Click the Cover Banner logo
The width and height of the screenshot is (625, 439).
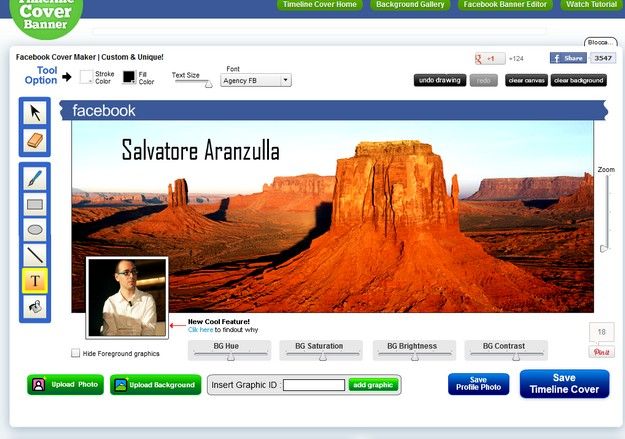click(x=46, y=16)
